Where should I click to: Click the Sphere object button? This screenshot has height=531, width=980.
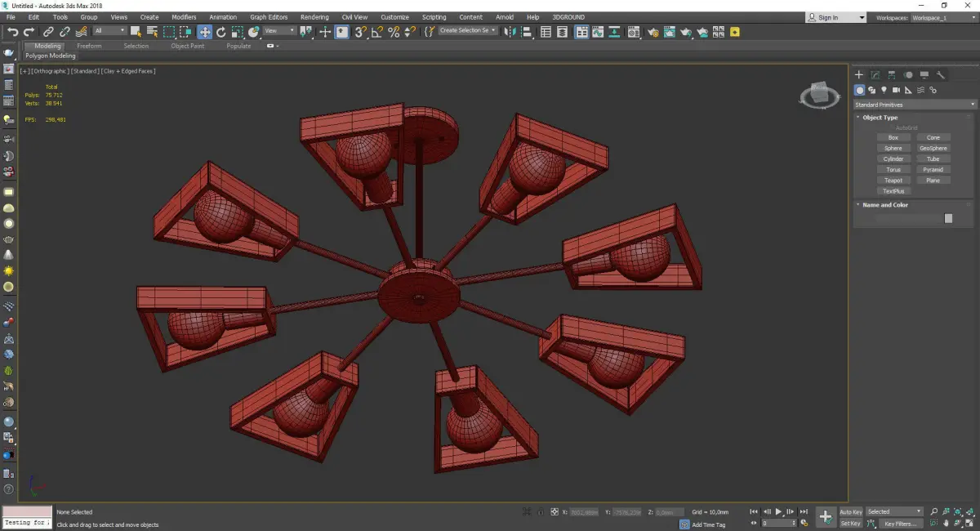click(x=893, y=149)
